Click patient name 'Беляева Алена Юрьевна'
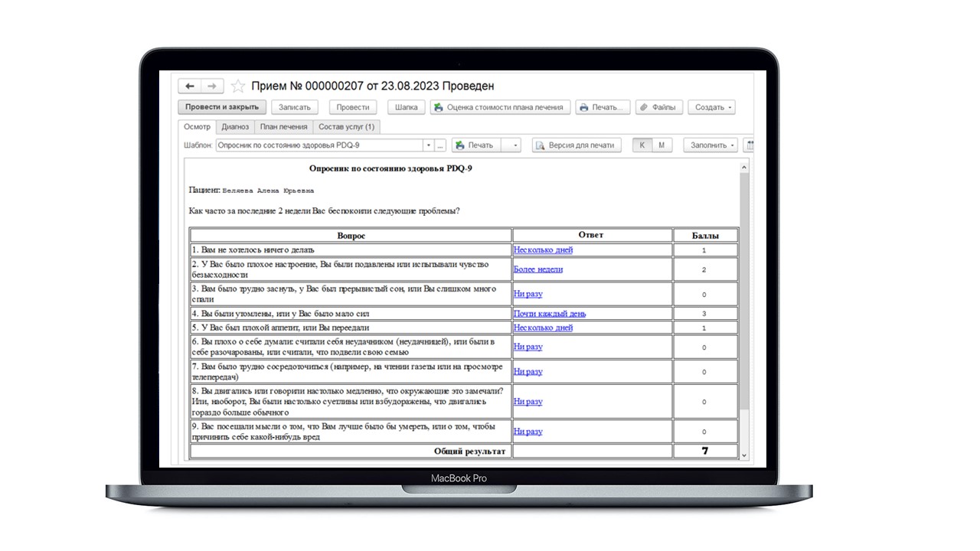Image resolution: width=980 pixels, height=551 pixels. 268,191
